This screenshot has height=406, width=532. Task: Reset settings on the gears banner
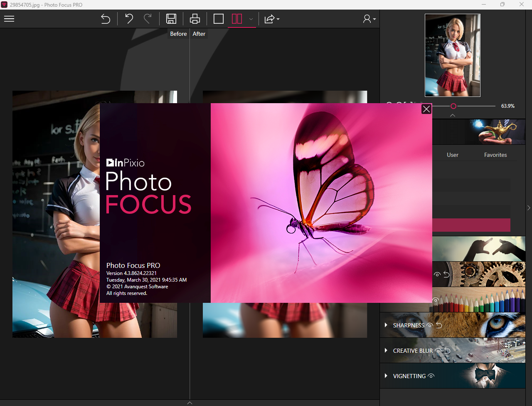coord(446,275)
